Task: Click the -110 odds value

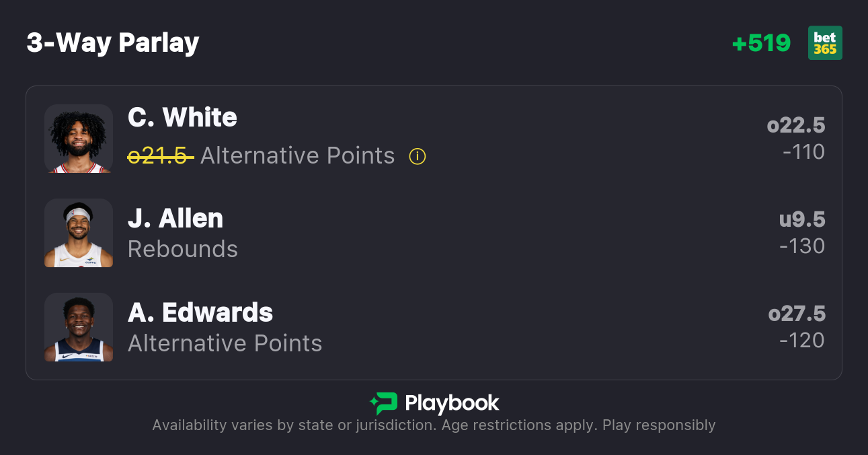Action: [x=803, y=152]
